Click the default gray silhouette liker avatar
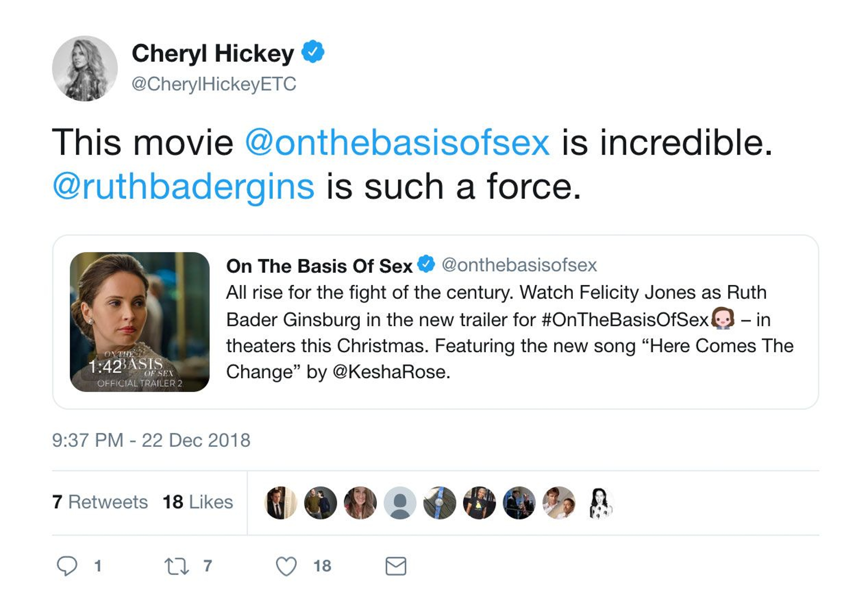The height and width of the screenshot is (592, 868). (400, 503)
